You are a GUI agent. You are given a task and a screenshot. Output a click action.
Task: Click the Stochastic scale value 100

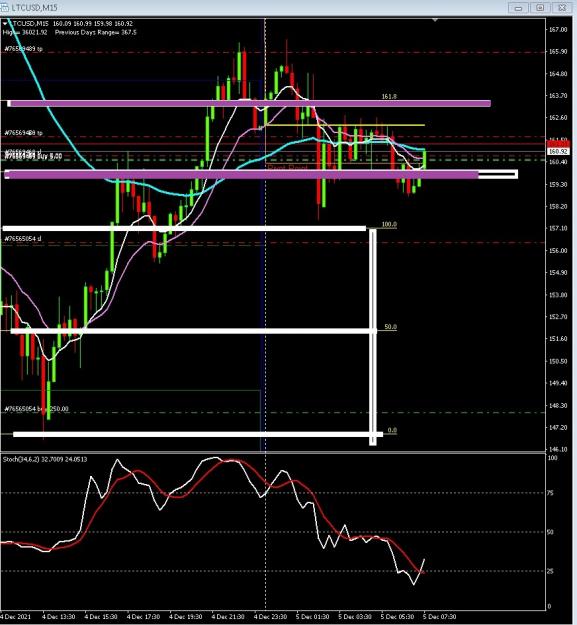[x=552, y=458]
